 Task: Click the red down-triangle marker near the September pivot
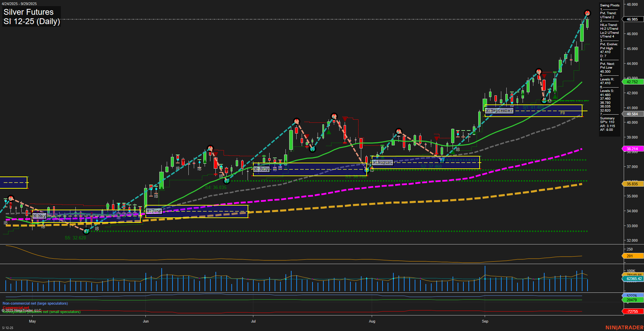544,75
